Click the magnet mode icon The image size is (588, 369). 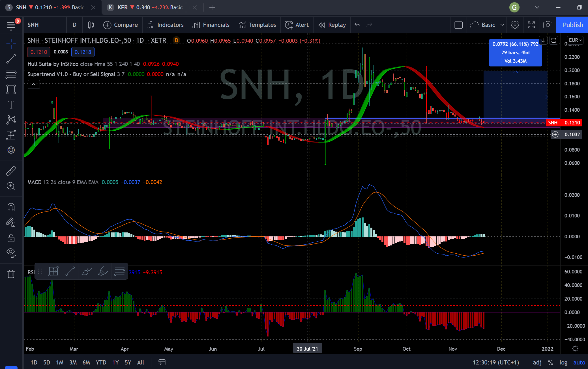click(x=11, y=207)
